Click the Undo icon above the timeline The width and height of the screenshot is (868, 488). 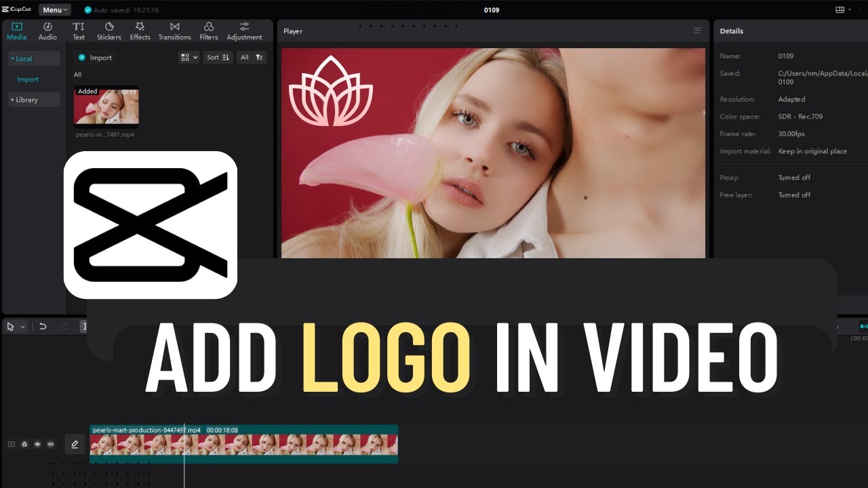point(43,327)
